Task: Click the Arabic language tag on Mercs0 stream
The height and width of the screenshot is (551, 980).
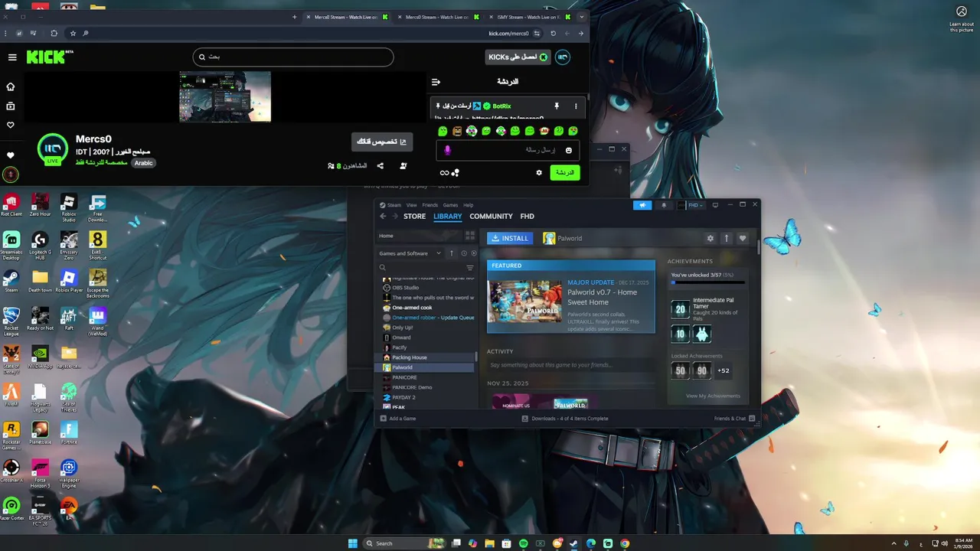Action: click(x=144, y=163)
